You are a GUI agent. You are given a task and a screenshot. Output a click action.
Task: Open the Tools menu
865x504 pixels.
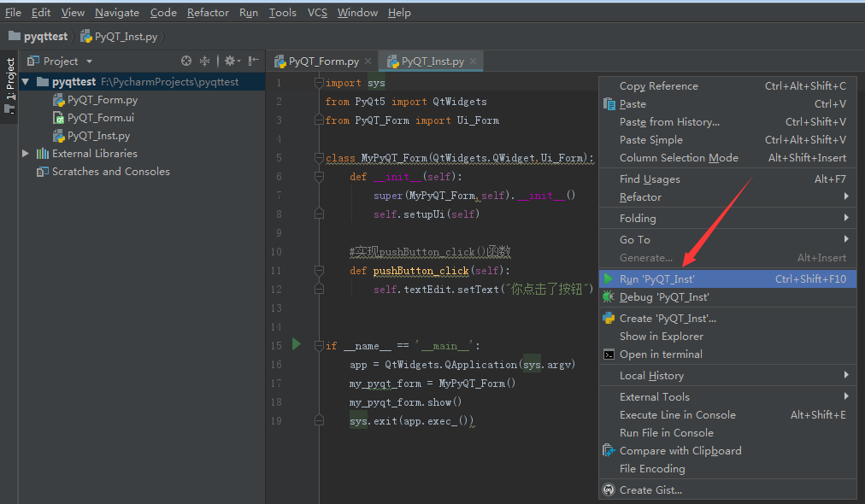pos(282,12)
